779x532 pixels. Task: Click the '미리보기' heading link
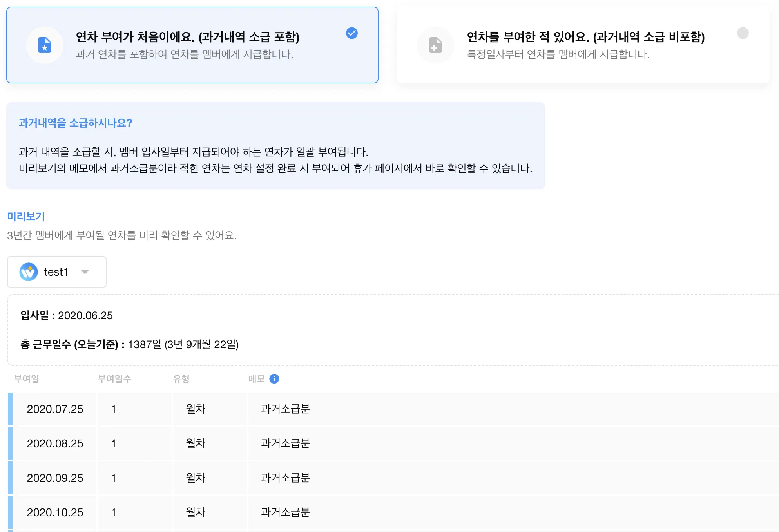[26, 216]
